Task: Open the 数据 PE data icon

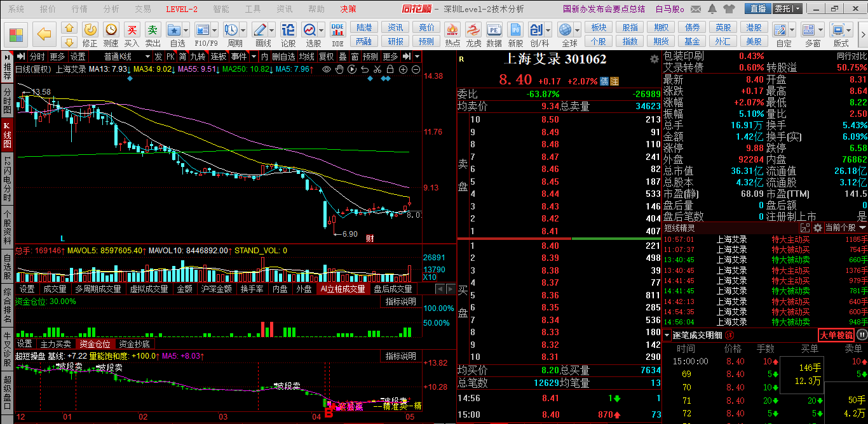Action: pos(494,30)
